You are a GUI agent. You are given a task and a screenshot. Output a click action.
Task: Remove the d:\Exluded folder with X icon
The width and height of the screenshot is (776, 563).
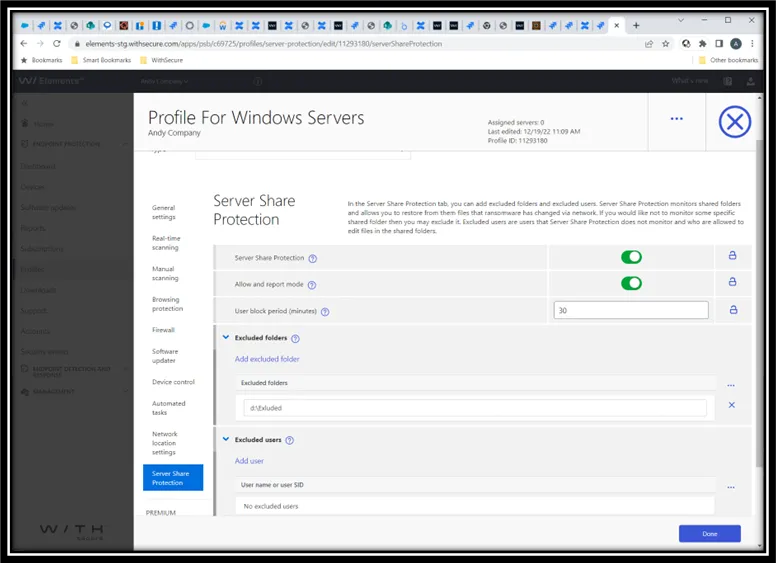[731, 405]
